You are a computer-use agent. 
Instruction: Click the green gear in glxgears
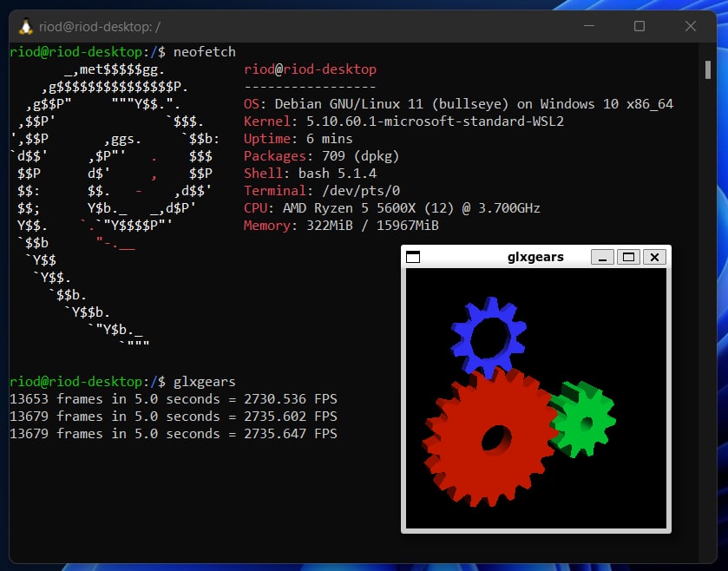pos(583,420)
